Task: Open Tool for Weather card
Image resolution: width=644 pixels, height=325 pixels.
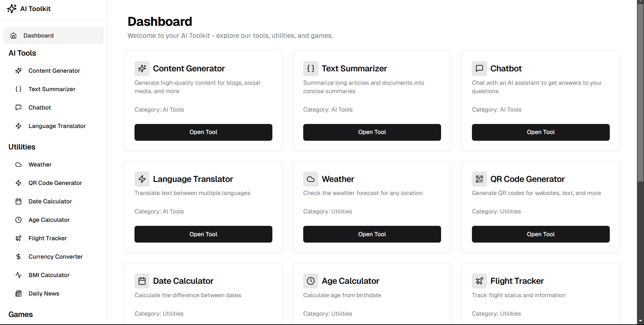Action: (372, 234)
